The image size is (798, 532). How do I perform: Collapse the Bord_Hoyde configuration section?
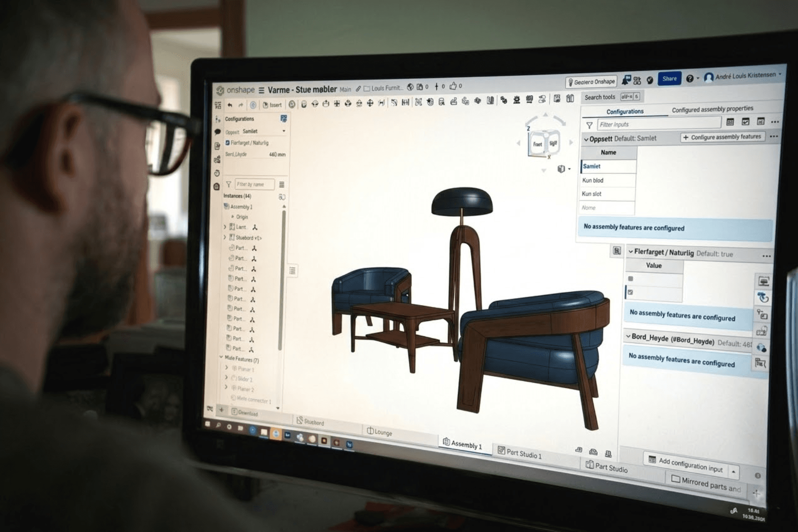628,337
